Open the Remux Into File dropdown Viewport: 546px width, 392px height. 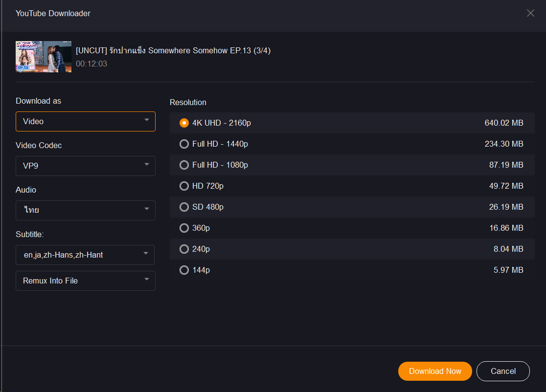(x=86, y=281)
